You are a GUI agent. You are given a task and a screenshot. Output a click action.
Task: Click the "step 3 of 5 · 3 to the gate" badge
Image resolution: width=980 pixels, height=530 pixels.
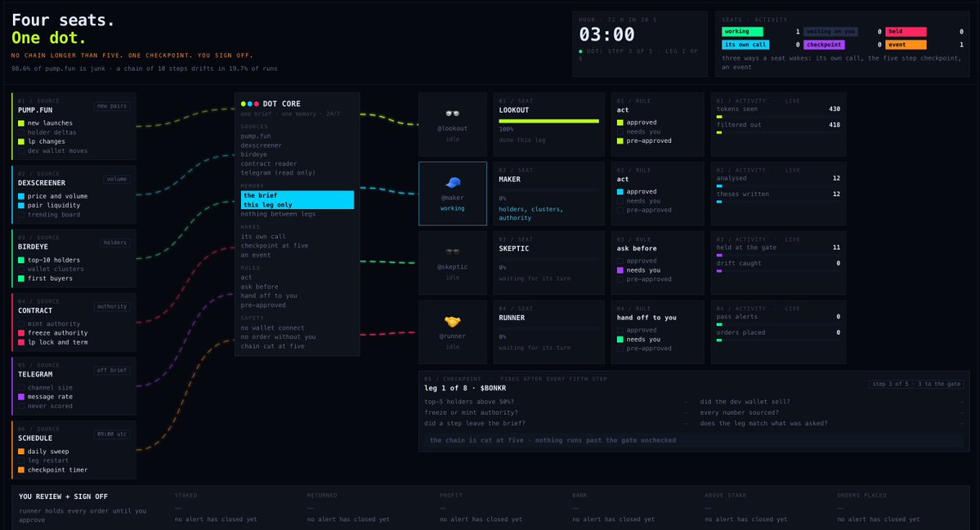coord(917,384)
